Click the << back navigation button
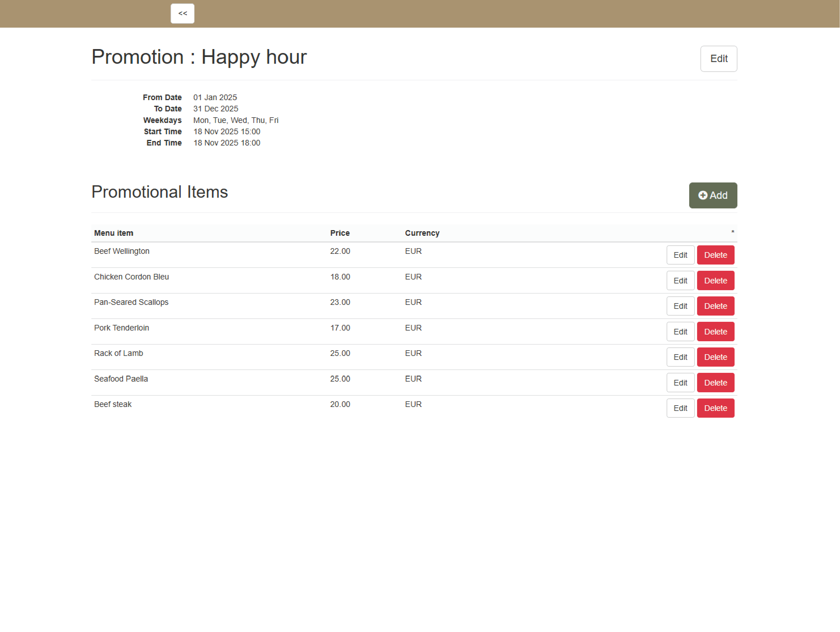 tap(182, 13)
